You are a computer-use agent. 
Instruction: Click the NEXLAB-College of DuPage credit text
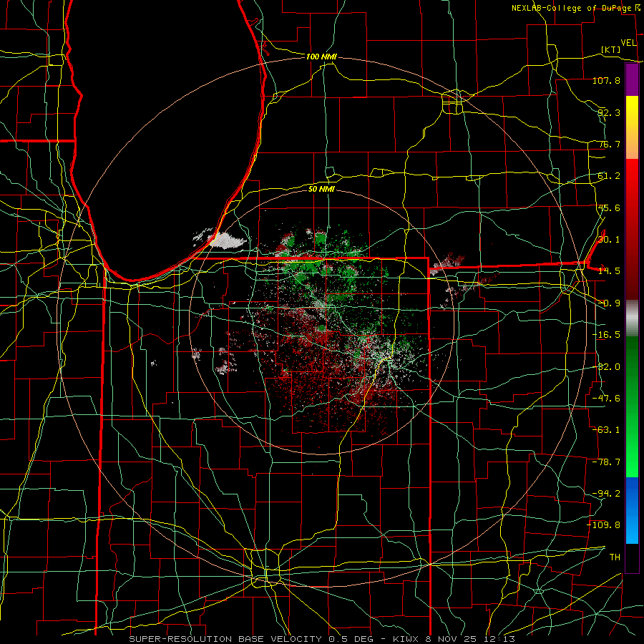[571, 8]
